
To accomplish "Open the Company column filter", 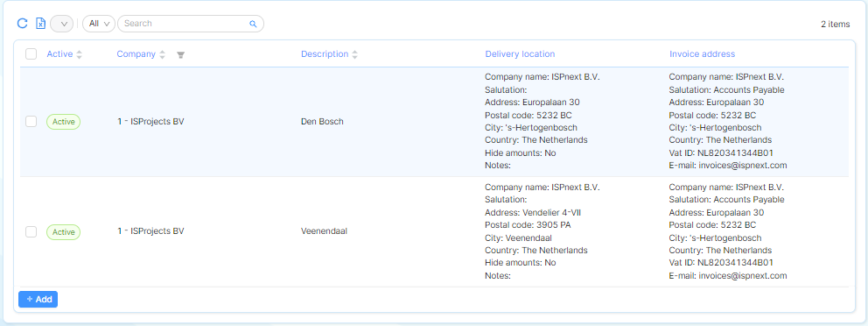I will pyautogui.click(x=180, y=55).
